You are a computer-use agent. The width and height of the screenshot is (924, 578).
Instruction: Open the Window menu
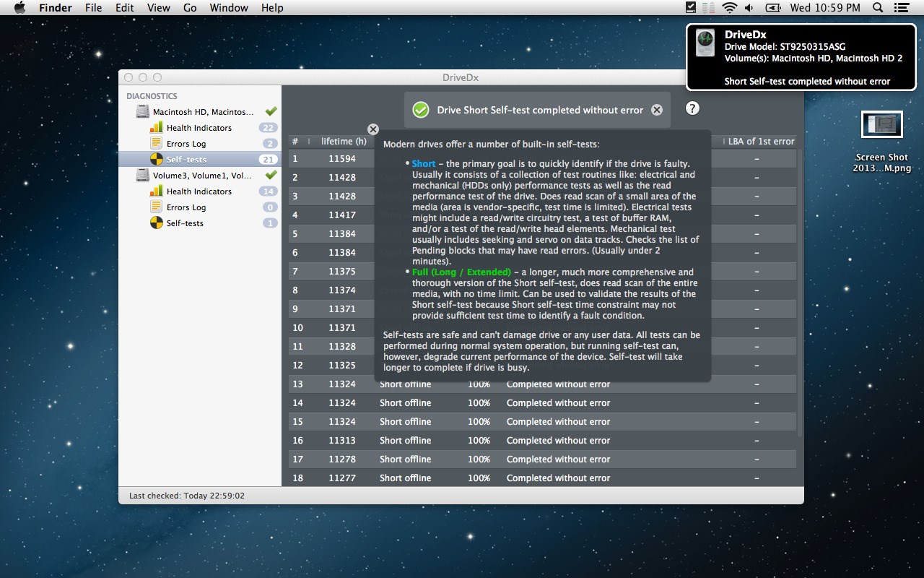pyautogui.click(x=228, y=8)
